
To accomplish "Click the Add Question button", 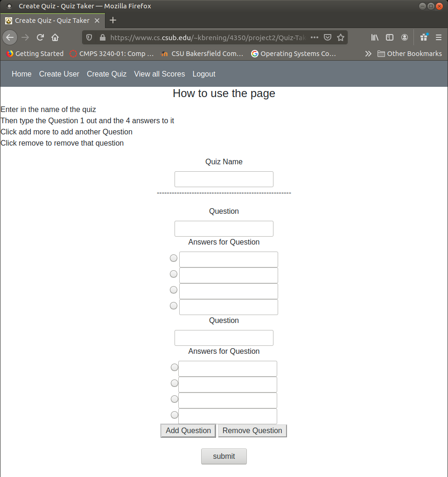I will (188, 431).
